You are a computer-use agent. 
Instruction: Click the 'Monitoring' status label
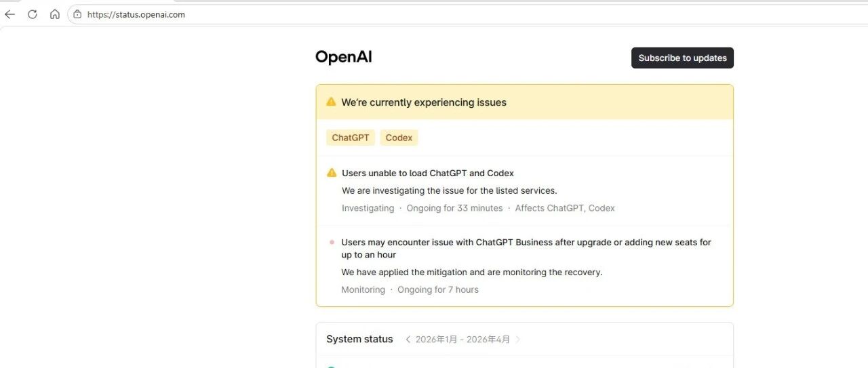click(363, 289)
